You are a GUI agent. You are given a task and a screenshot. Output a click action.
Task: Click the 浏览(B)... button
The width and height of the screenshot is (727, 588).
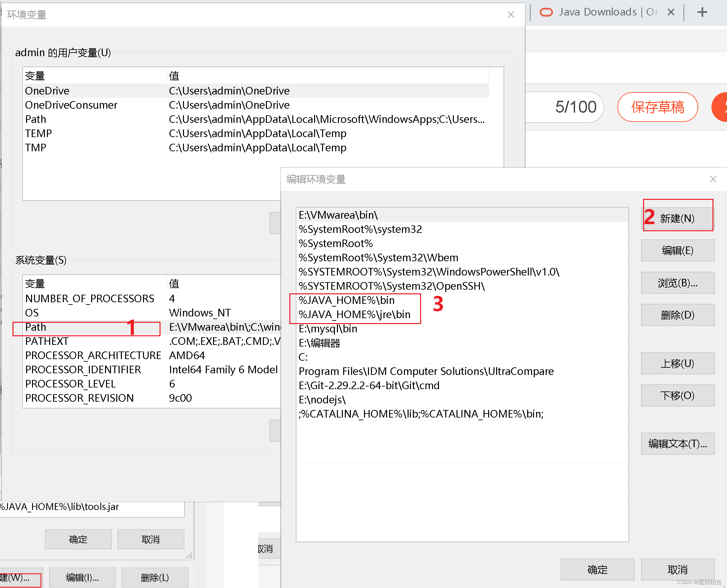click(677, 282)
